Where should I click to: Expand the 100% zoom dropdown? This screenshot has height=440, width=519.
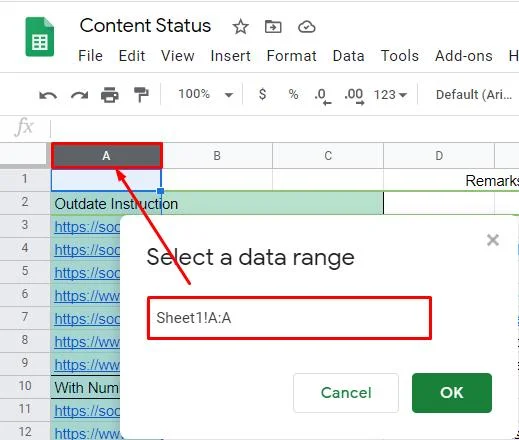[x=205, y=94]
